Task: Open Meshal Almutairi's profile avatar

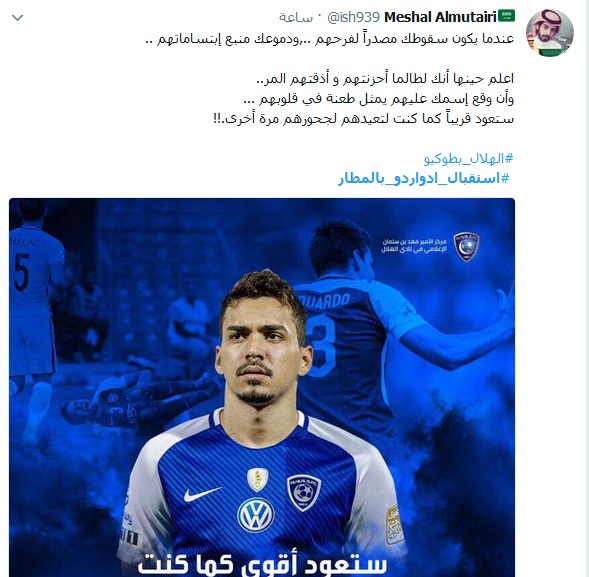Action: tap(550, 33)
